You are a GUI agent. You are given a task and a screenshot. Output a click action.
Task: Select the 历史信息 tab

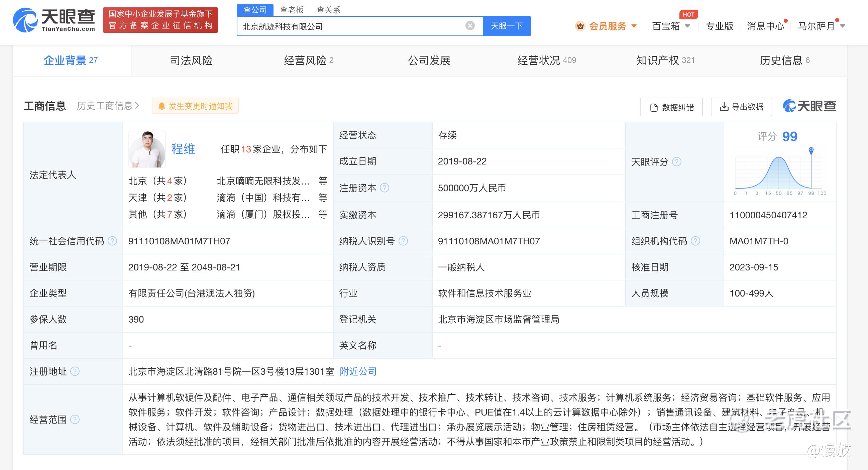pos(784,61)
